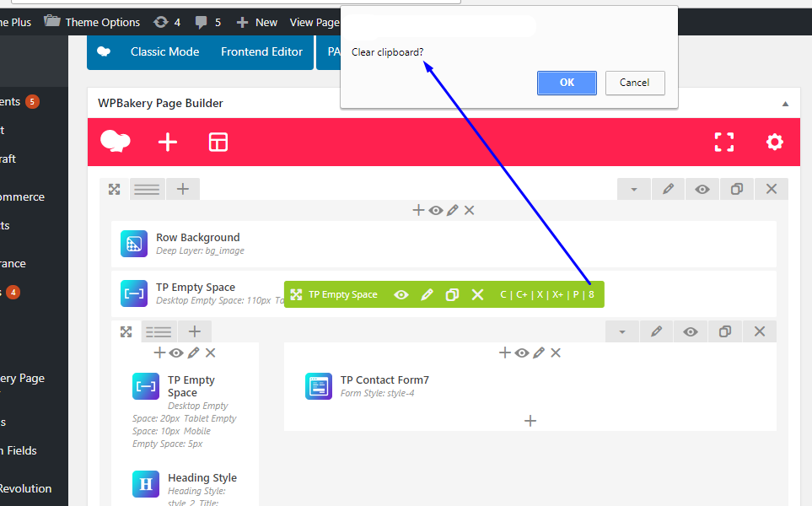Edit column containing Heading Style
This screenshot has height=506, width=812.
(x=193, y=353)
